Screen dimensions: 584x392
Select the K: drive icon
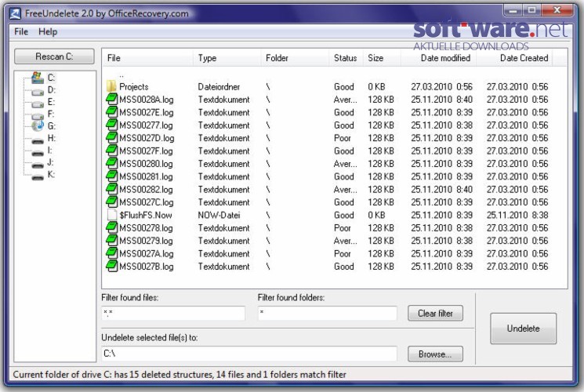pyautogui.click(x=38, y=177)
